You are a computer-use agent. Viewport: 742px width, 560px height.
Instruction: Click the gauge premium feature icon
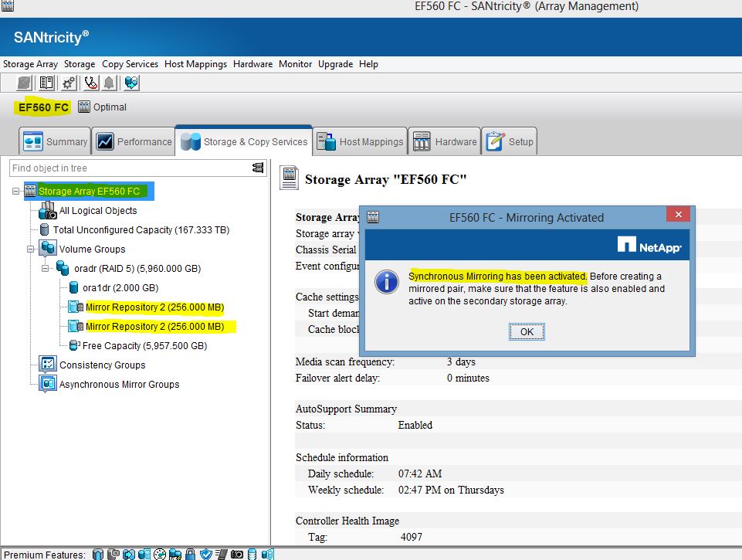[x=159, y=554]
